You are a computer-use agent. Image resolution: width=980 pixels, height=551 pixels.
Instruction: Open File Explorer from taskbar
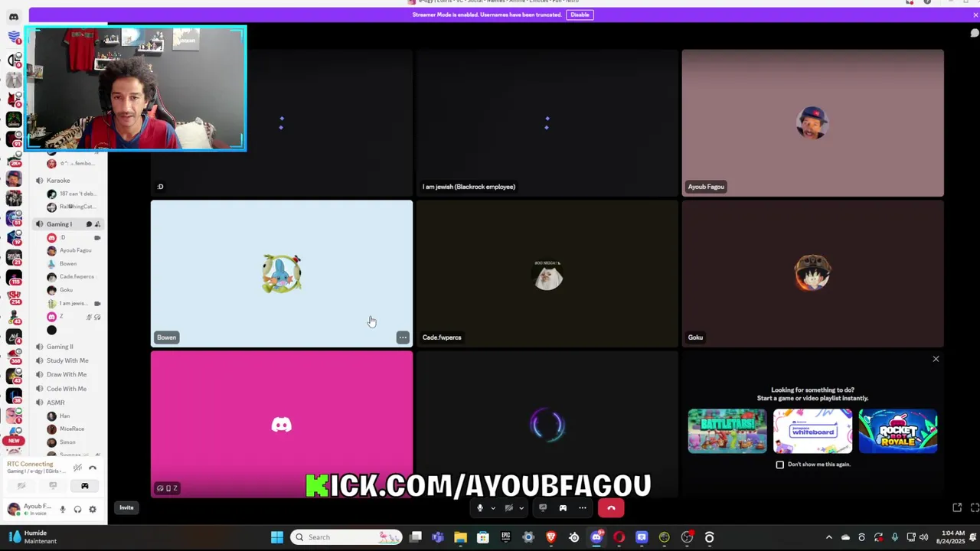click(460, 537)
